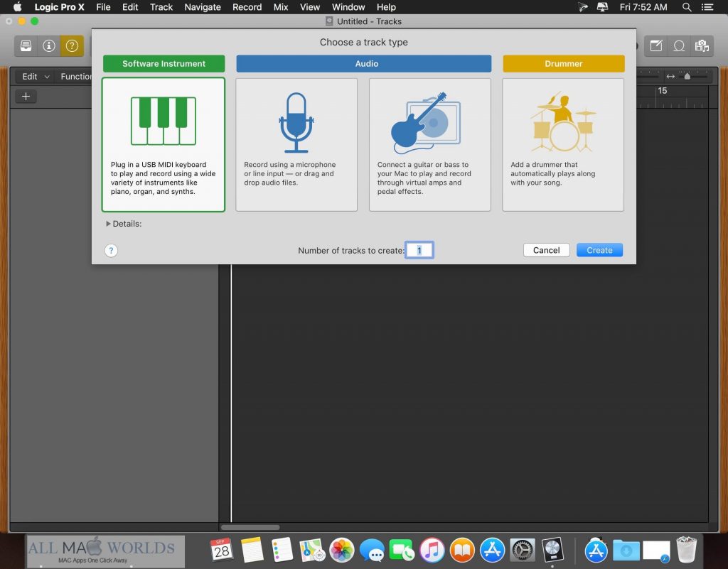Screen dimensions: 728x569
Task: Open the Downloads folder in Dock
Action: coord(626,550)
